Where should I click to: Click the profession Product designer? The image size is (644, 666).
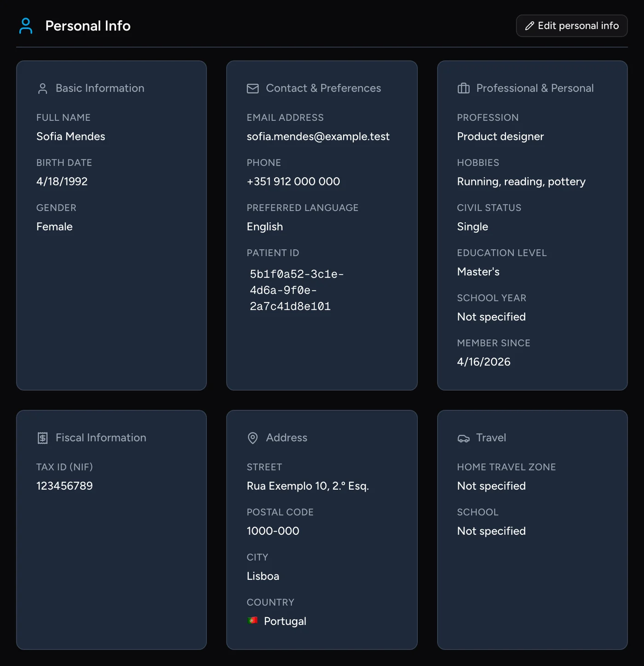pos(500,136)
